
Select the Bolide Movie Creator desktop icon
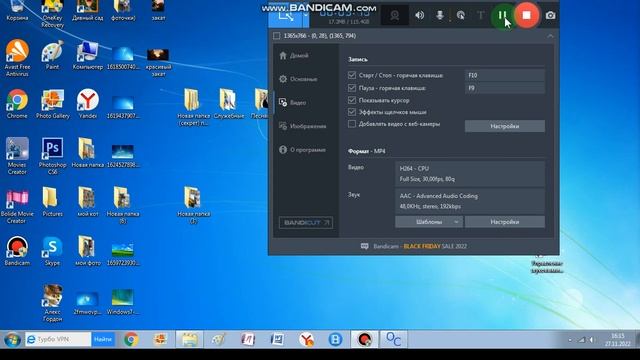point(17,205)
